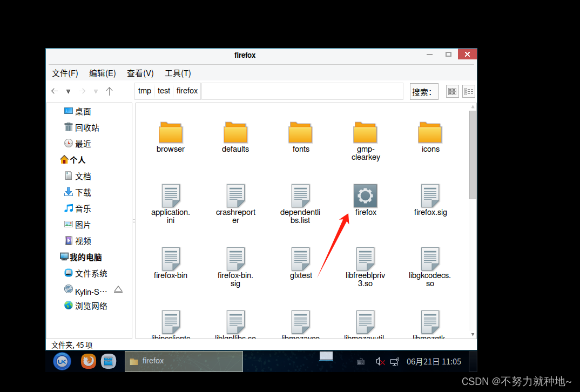Viewport: 580px width, 392px height.
Task: Click firefox path breadcrumb
Action: 187,91
